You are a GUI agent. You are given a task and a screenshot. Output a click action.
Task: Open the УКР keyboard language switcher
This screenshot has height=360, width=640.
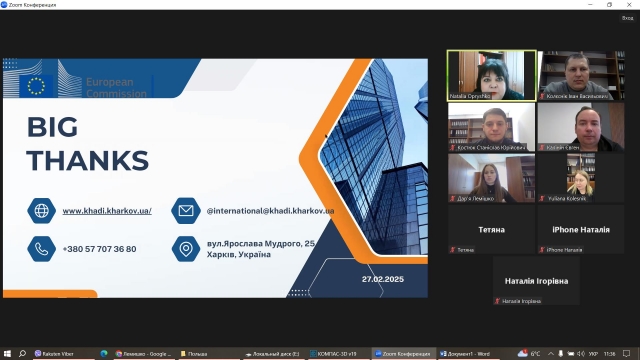pos(593,353)
